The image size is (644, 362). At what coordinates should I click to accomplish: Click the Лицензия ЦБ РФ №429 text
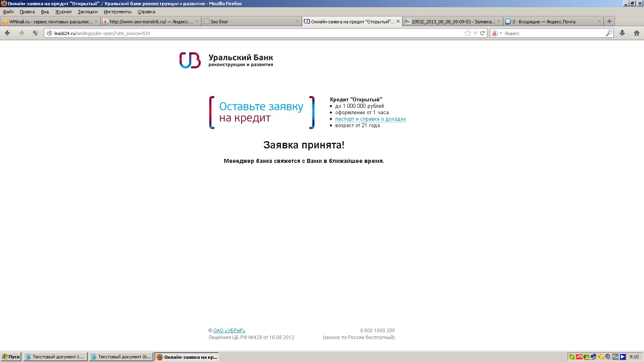(x=251, y=337)
